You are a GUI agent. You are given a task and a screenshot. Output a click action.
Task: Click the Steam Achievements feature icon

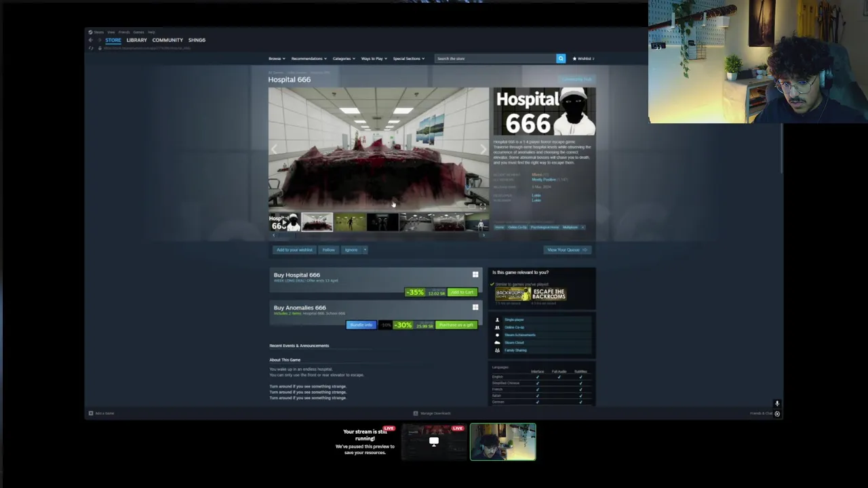(x=497, y=335)
